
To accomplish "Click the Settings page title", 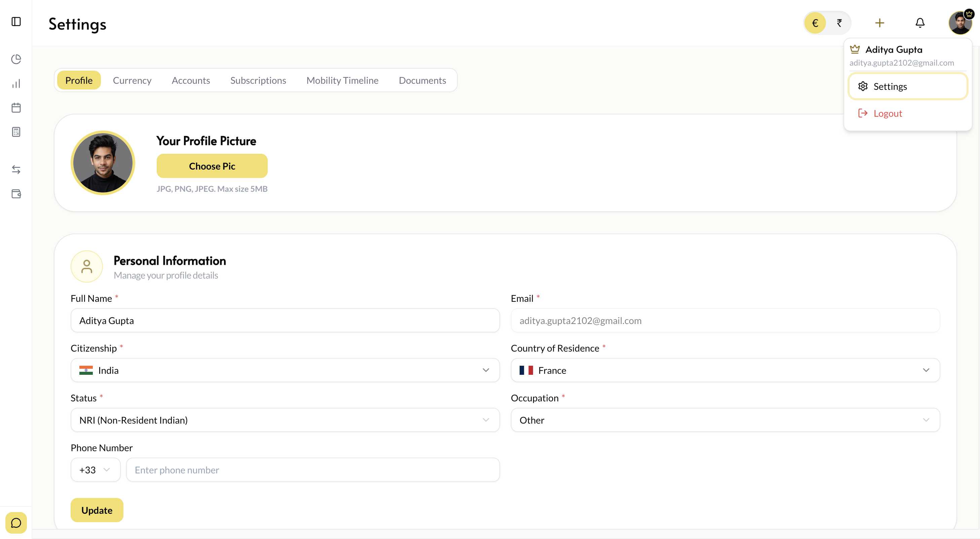I will [77, 24].
